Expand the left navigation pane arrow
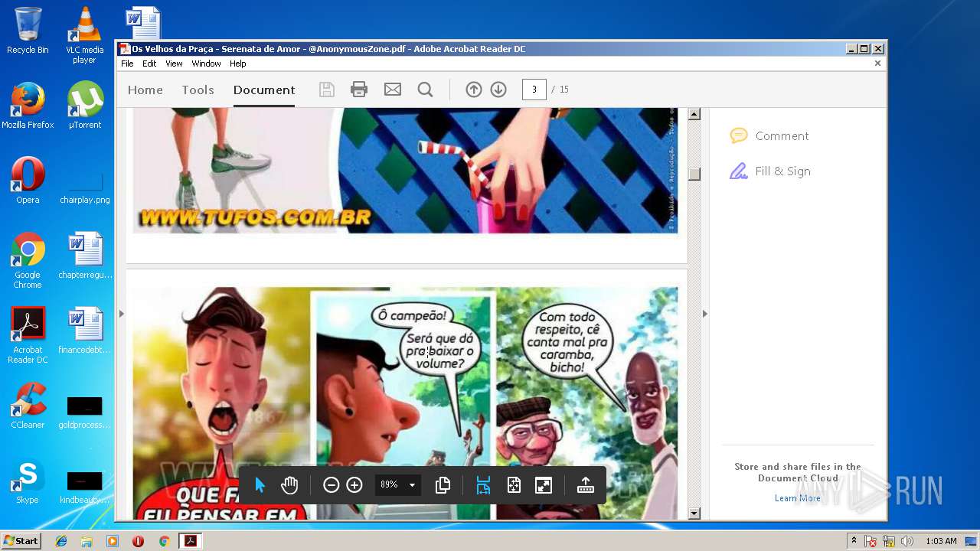 pos(121,314)
